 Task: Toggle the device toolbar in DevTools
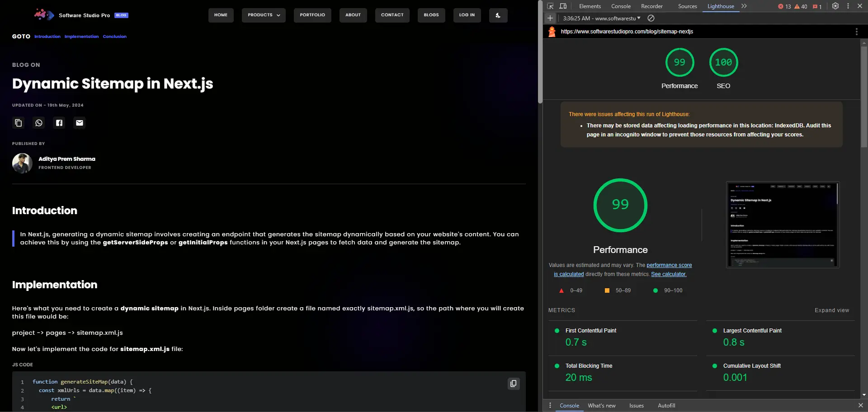pyautogui.click(x=563, y=6)
